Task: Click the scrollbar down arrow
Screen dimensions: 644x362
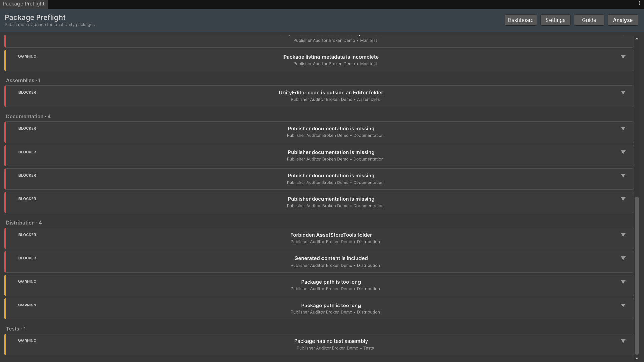Action: point(637,358)
